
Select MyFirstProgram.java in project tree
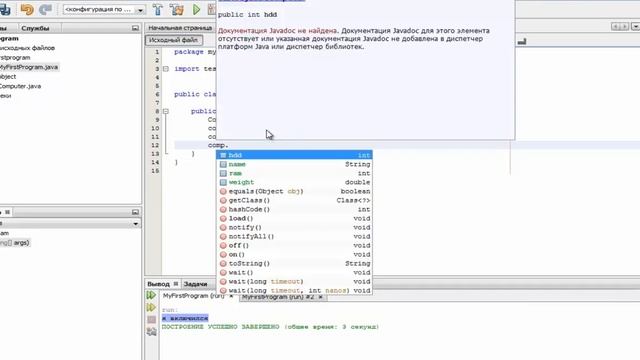point(29,67)
